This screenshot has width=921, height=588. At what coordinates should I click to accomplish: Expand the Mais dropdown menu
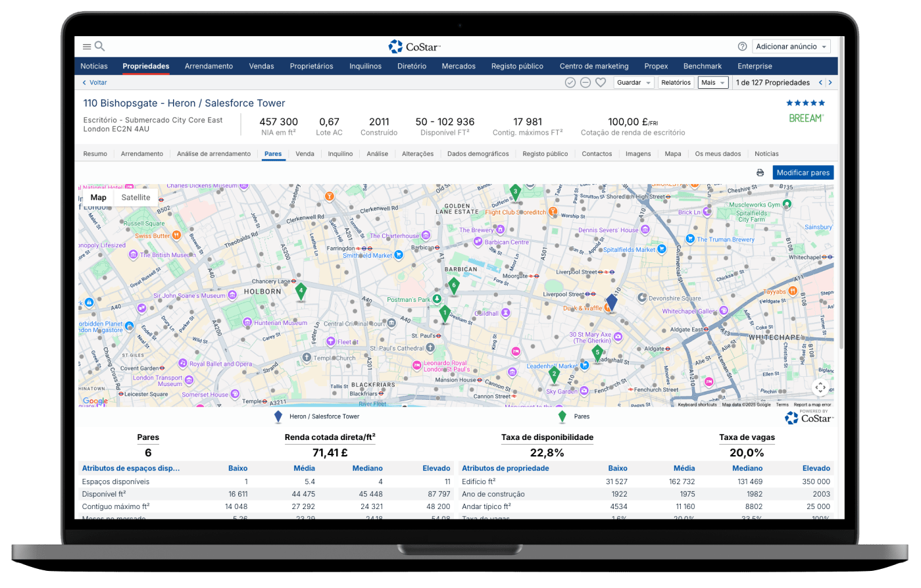(713, 83)
